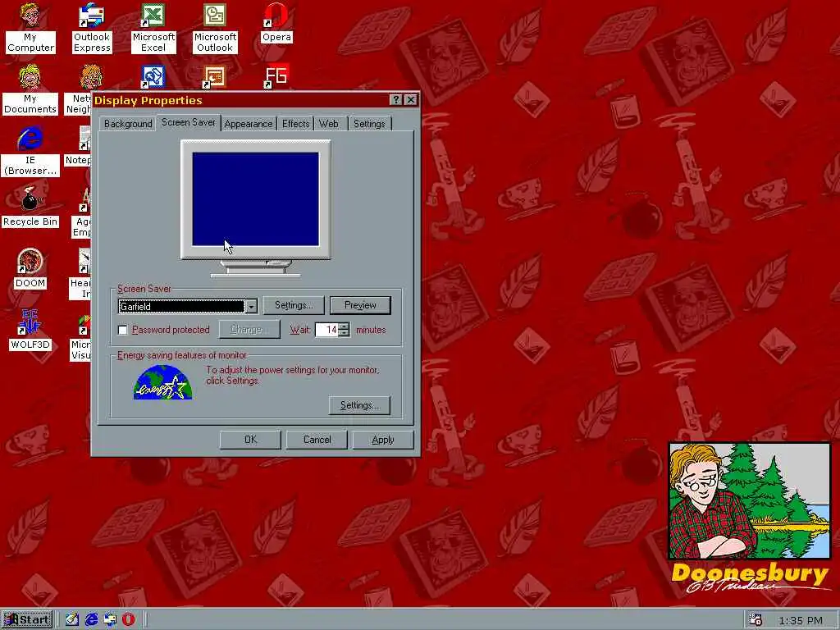840x630 pixels.
Task: Click the Preview button
Action: pyautogui.click(x=360, y=305)
